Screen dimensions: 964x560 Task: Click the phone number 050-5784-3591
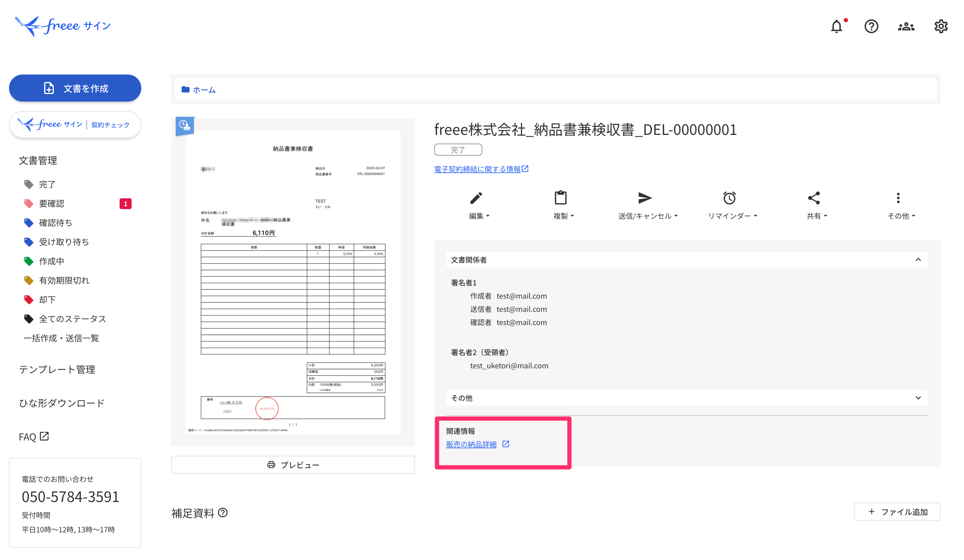pos(71,497)
